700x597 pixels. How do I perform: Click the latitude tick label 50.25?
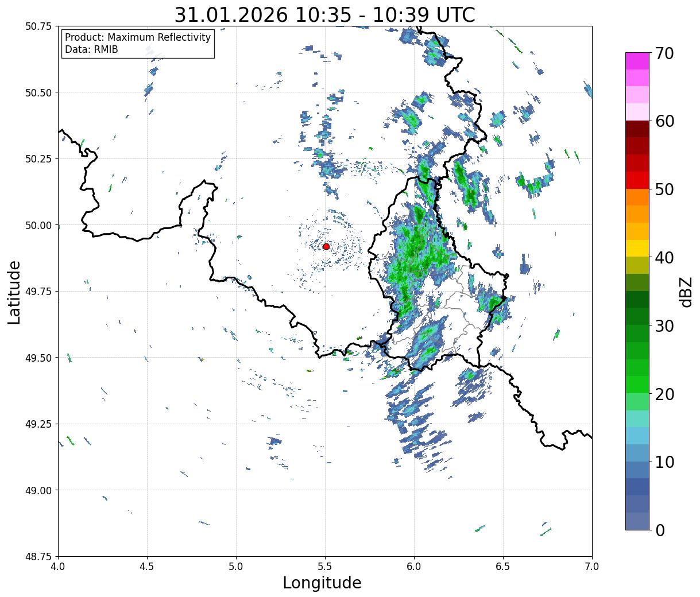(x=38, y=159)
